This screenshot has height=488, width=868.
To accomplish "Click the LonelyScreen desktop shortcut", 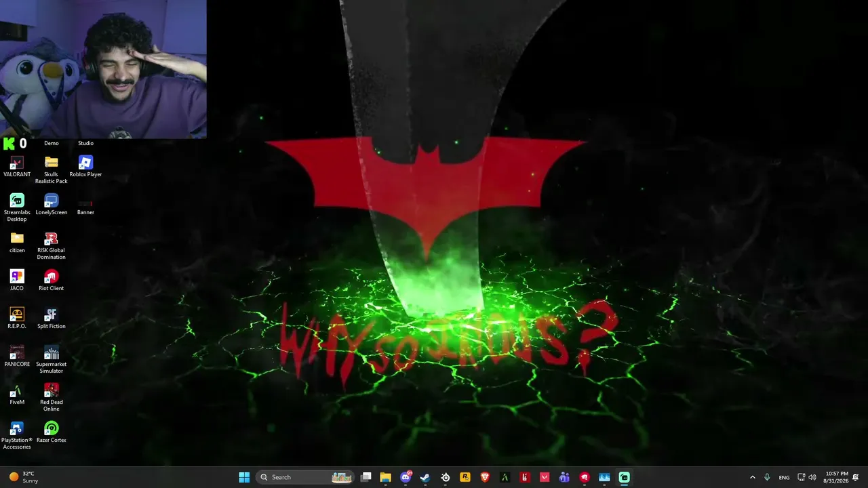I will (x=52, y=204).
